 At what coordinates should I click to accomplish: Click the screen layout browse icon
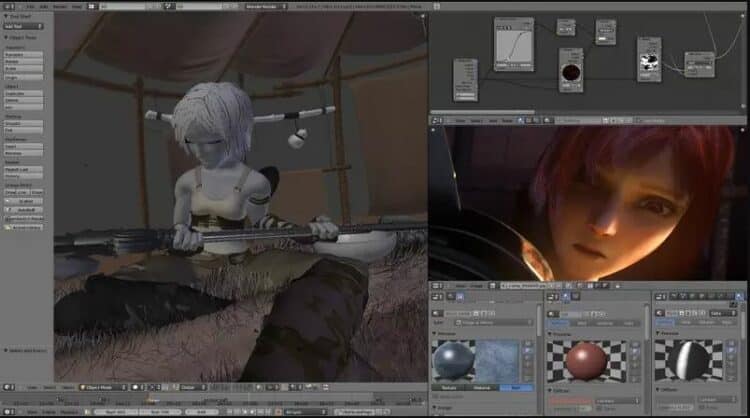(x=92, y=7)
